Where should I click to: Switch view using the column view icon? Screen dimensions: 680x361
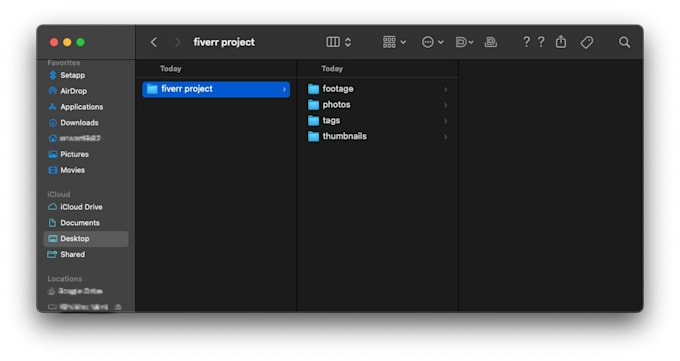click(333, 42)
